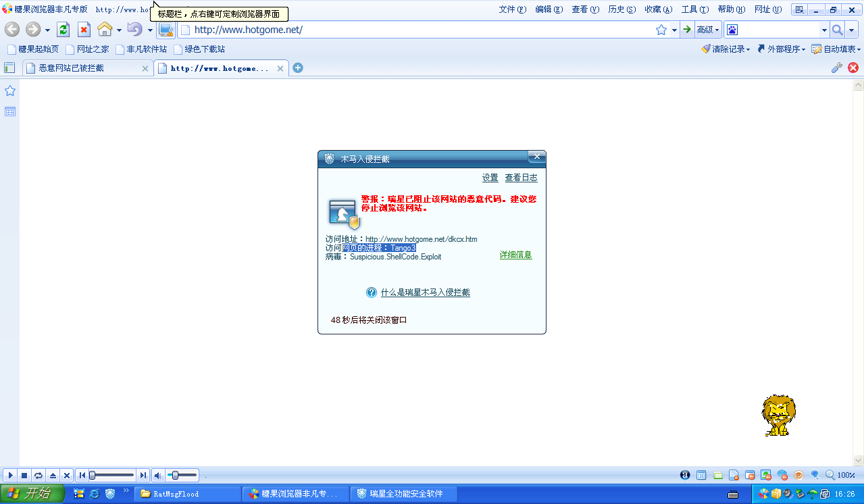
Task: Open the 外部程序 dropdown
Action: [x=781, y=49]
